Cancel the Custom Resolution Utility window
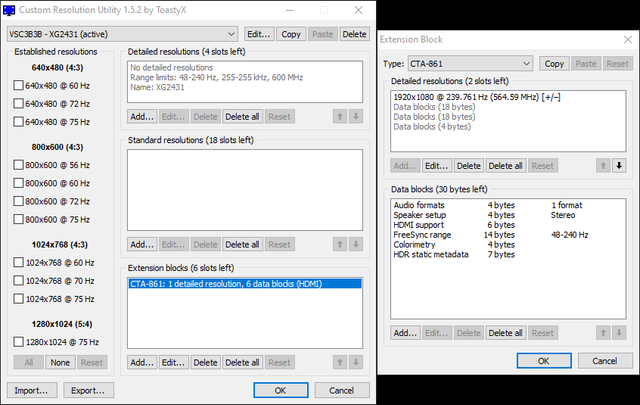The image size is (640, 405). [342, 390]
